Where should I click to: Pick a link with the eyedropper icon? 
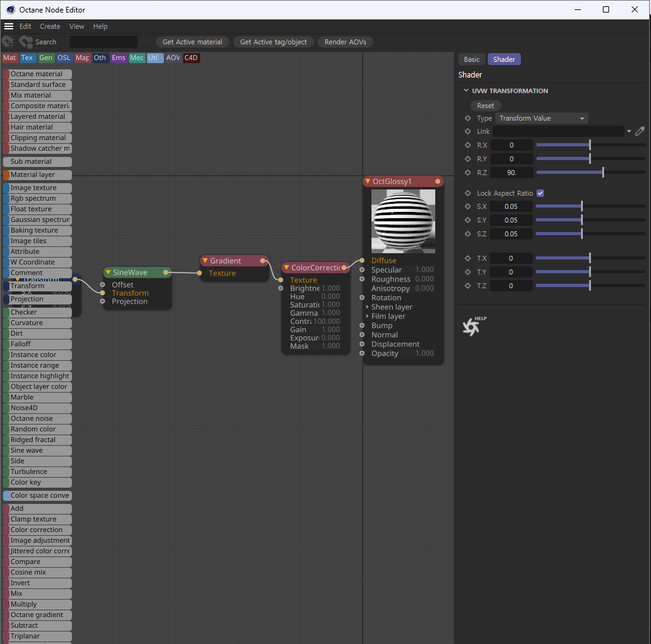pos(639,131)
